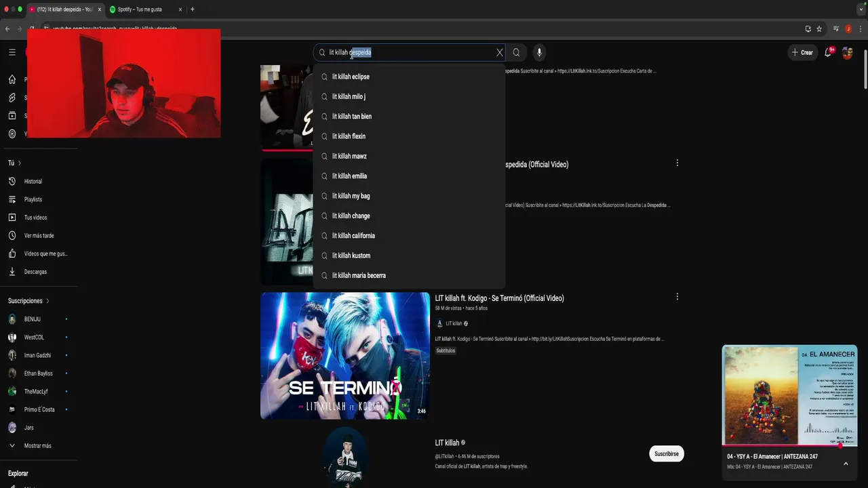The height and width of the screenshot is (488, 868).
Task: Open the Chrome tab search dropdown
Action: click(x=861, y=9)
